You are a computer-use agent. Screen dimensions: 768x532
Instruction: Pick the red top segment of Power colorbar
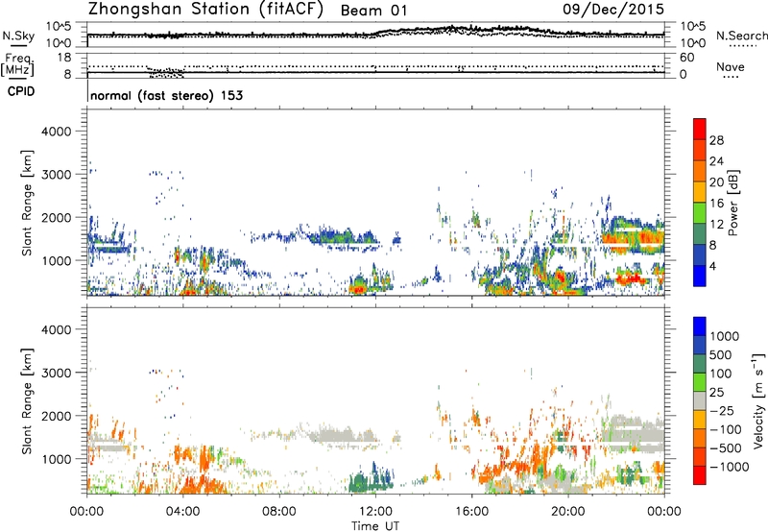700,129
